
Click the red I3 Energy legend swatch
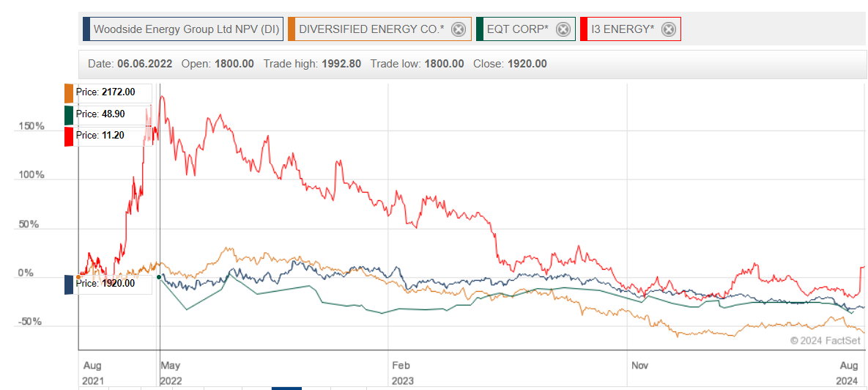click(x=584, y=29)
